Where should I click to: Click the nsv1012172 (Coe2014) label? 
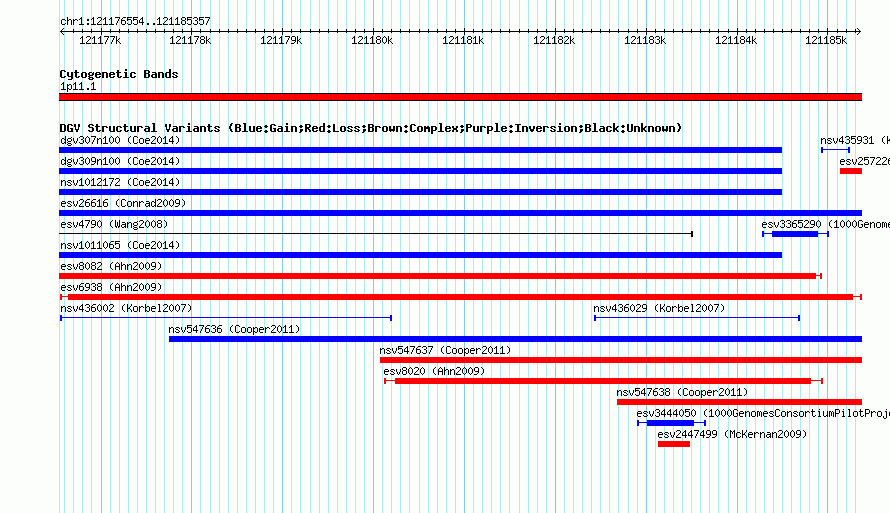pos(120,182)
